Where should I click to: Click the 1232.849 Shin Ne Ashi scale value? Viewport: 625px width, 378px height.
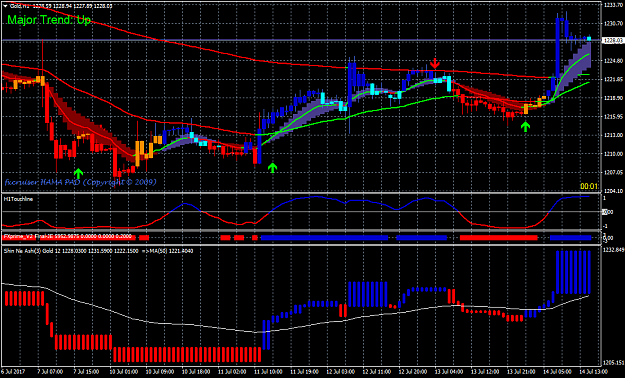(614, 250)
